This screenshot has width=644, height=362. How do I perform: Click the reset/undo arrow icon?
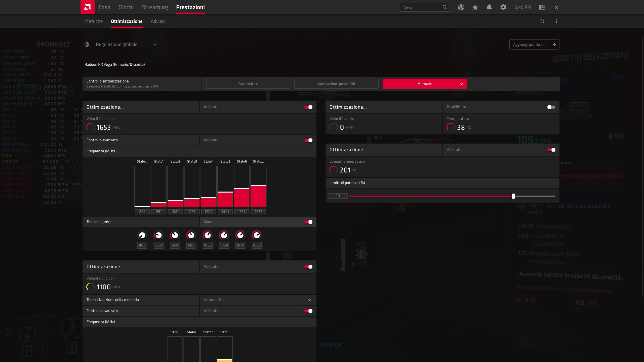542,21
